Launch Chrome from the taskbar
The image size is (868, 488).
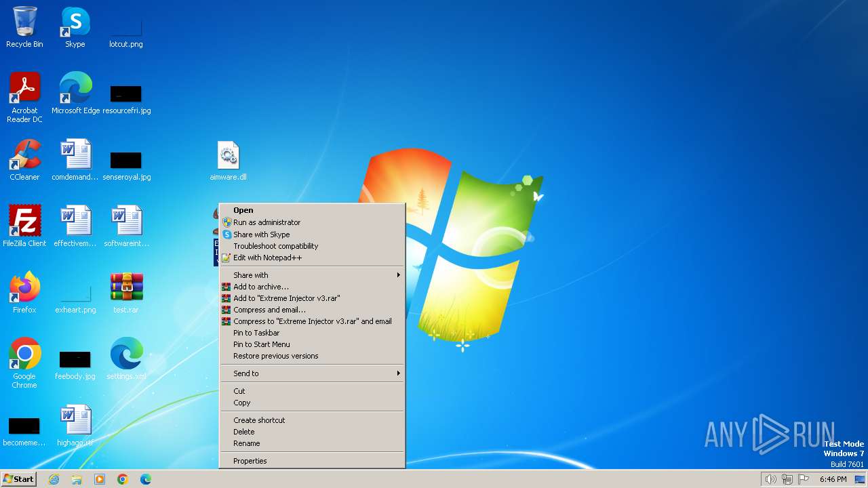point(123,479)
